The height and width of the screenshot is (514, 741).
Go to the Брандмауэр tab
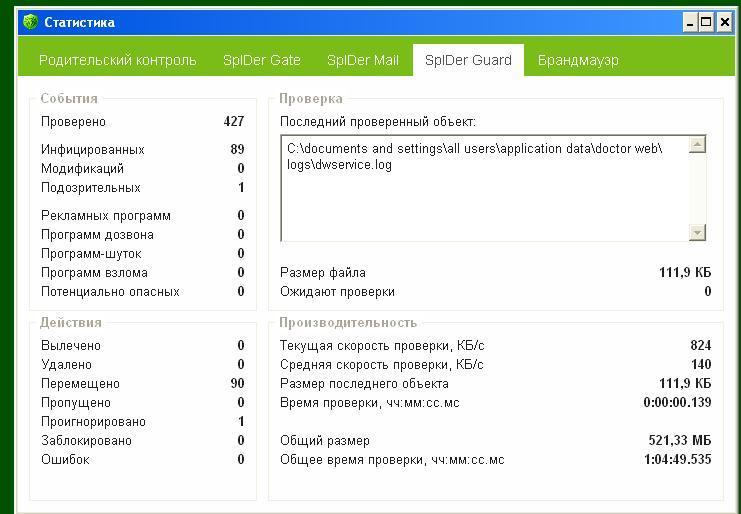click(578, 60)
